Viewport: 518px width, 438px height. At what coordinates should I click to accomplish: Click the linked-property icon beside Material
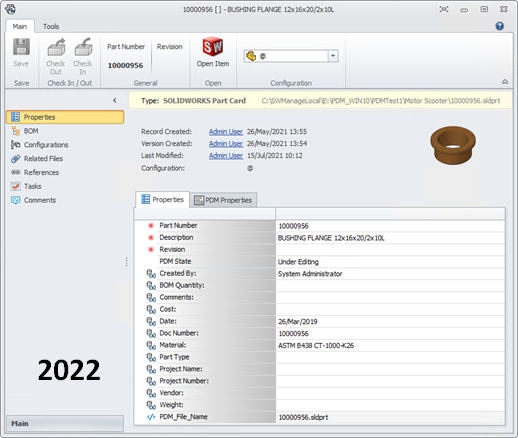151,345
